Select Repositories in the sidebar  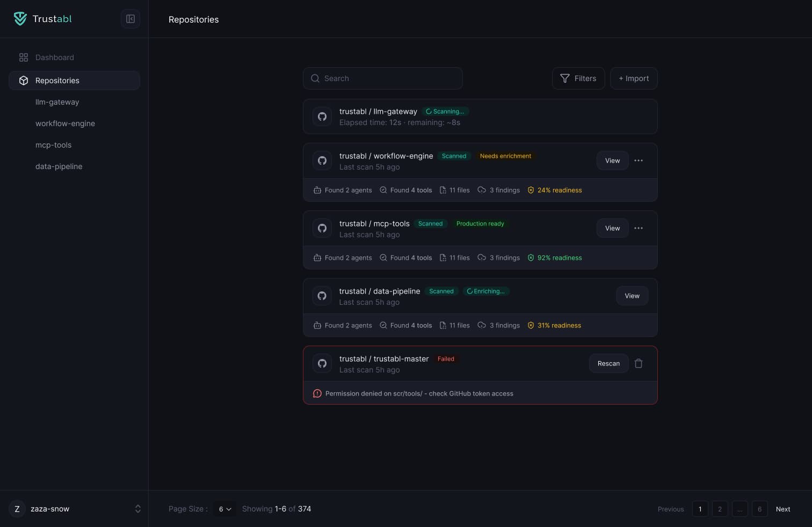[74, 80]
